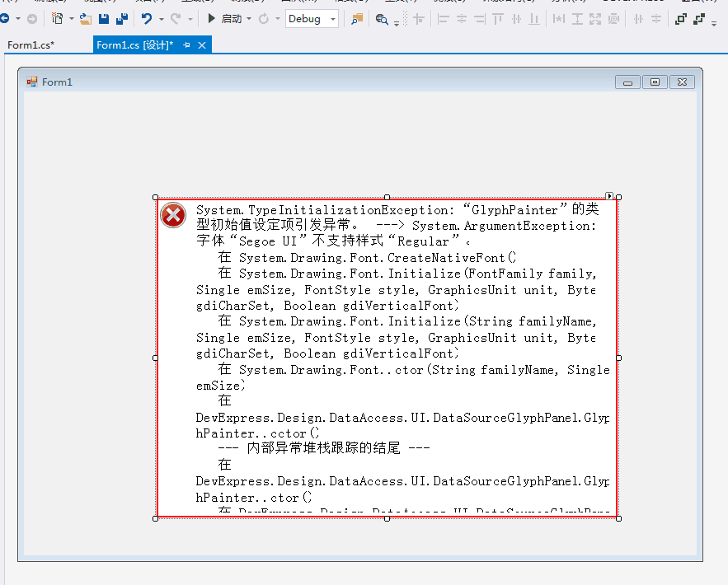Click the Font.Initialize(FontFamily family line
The image size is (728, 585).
click(x=407, y=274)
